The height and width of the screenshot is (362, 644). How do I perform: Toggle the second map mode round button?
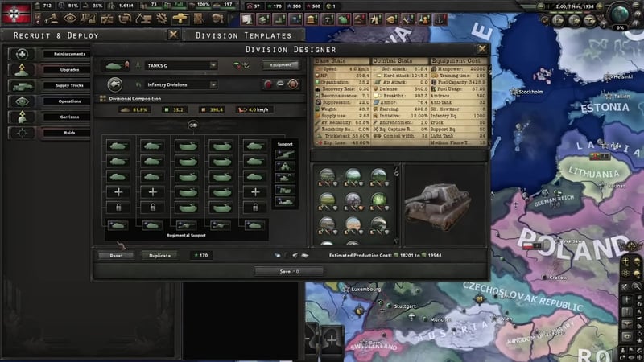click(x=575, y=20)
